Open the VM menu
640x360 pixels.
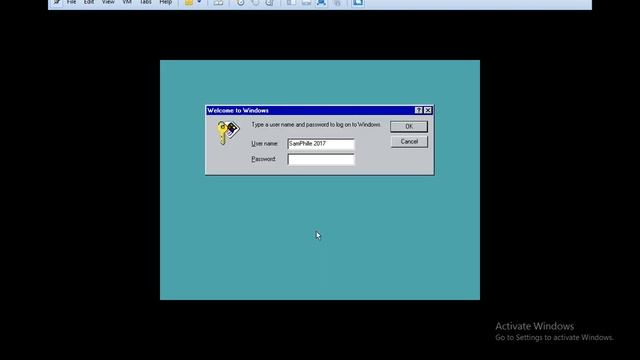coord(127,2)
